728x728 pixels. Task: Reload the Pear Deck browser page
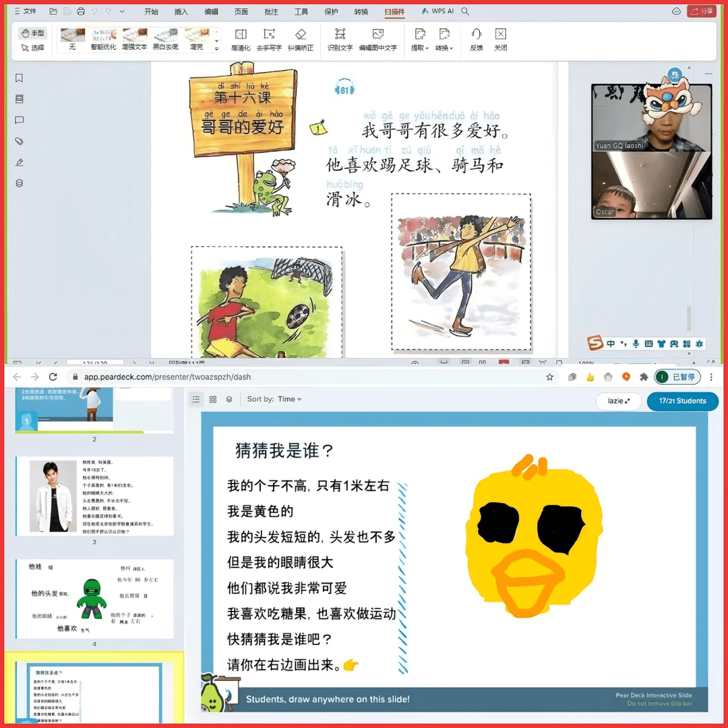(x=53, y=377)
